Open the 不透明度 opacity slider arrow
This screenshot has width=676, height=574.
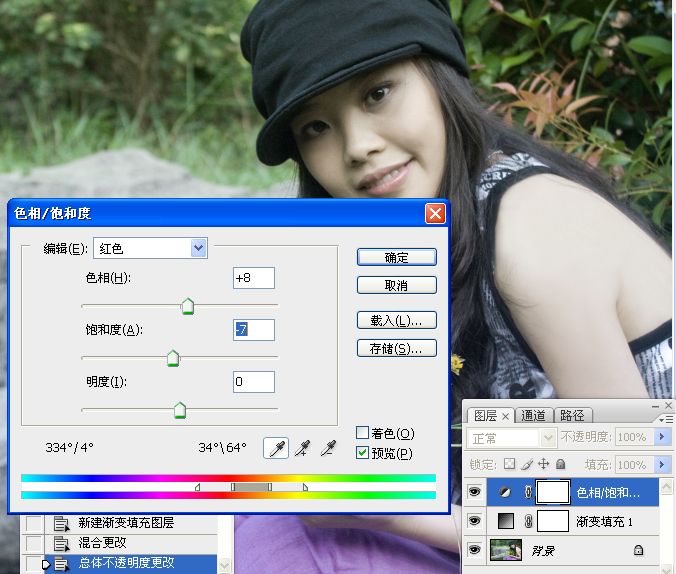662,437
